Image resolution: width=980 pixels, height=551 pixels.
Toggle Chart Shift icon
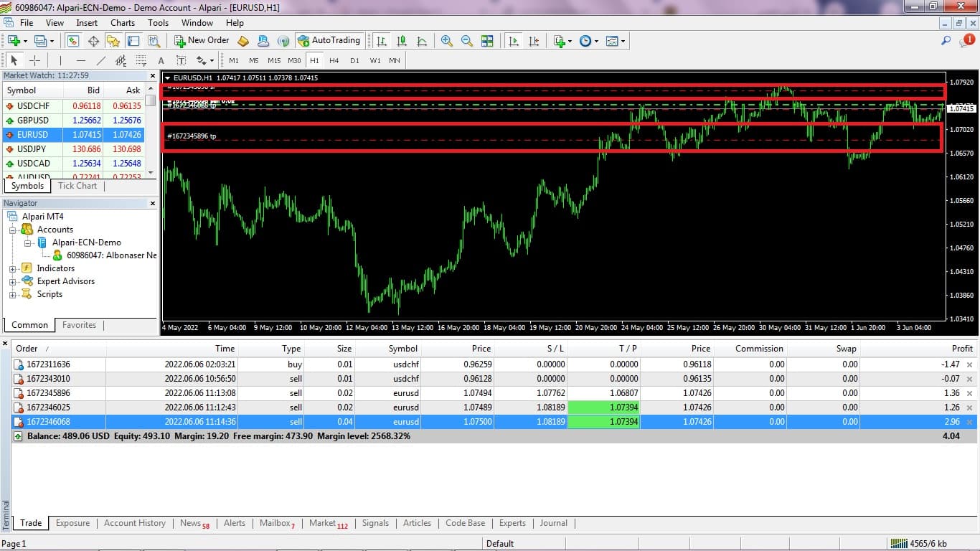(533, 41)
